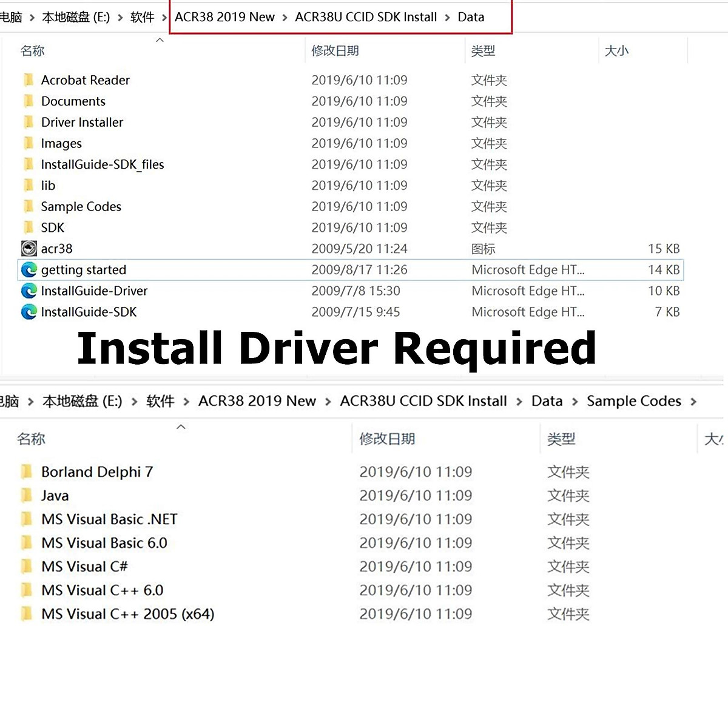This screenshot has width=728, height=728.
Task: Open getting started Edge HTML file
Action: pos(83,270)
